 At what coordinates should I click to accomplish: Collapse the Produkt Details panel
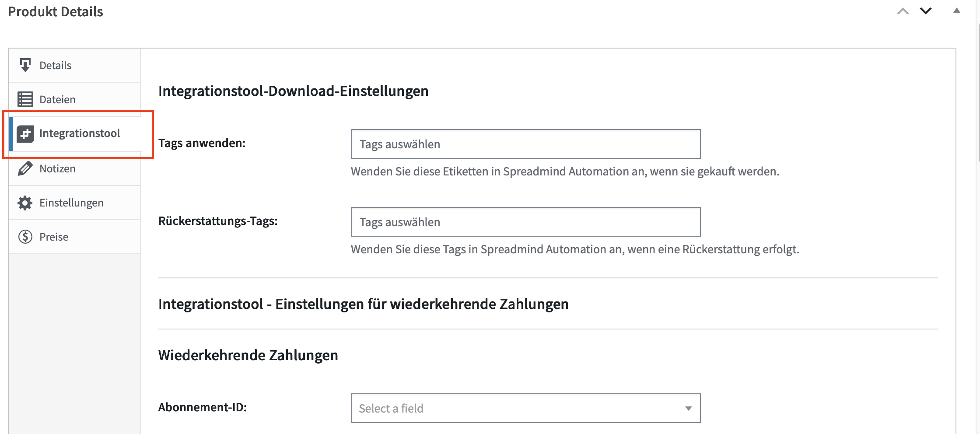(957, 11)
